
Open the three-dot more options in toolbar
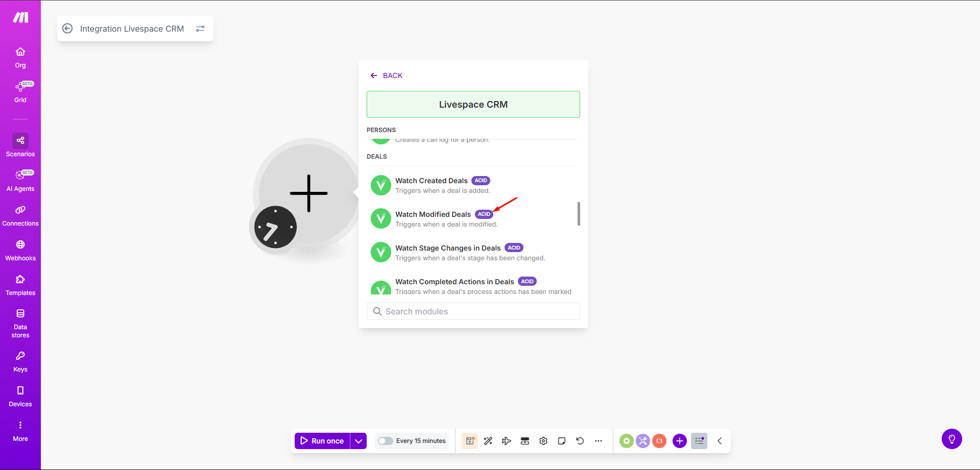coord(599,441)
